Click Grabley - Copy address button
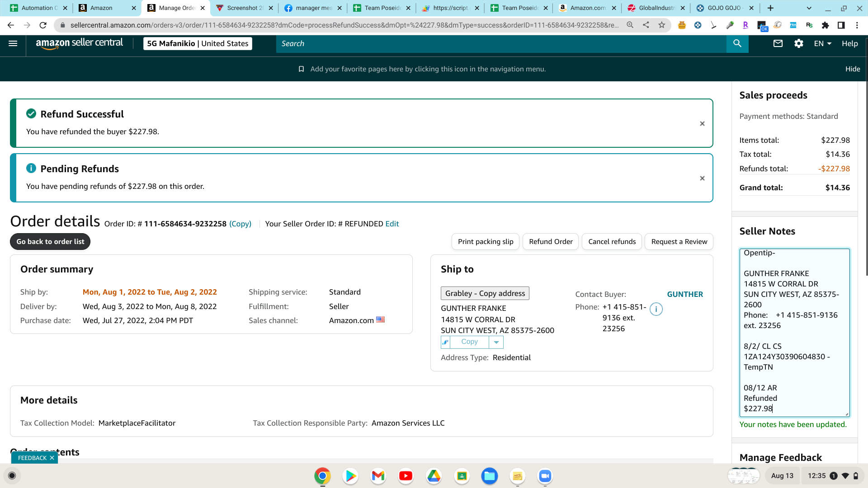This screenshot has width=868, height=488. pyautogui.click(x=485, y=293)
